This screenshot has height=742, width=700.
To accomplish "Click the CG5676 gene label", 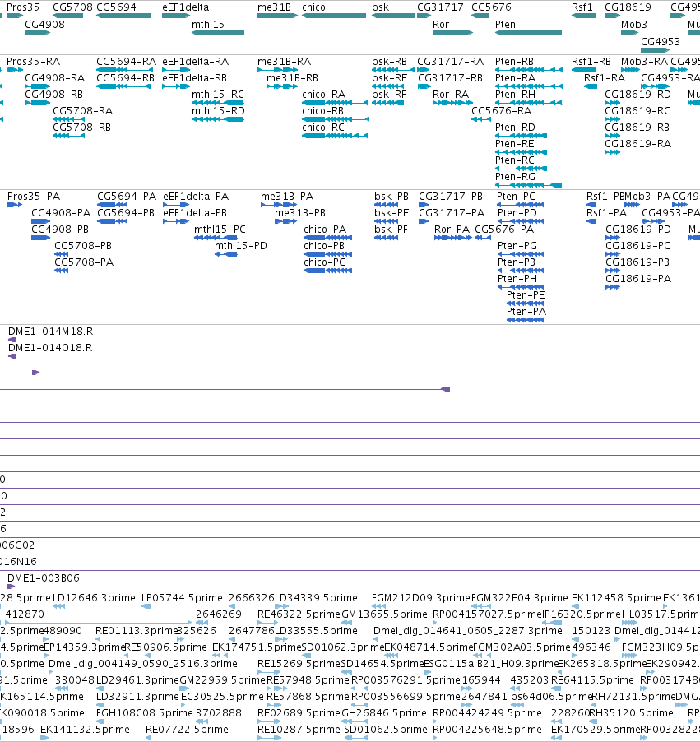I will click(x=491, y=7).
